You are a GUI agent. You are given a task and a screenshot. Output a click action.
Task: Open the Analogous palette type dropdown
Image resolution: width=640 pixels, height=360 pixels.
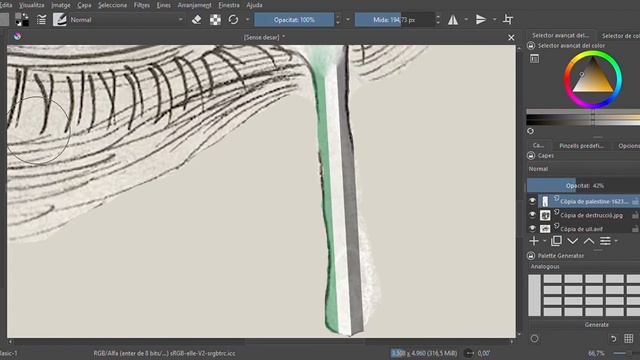(x=583, y=267)
